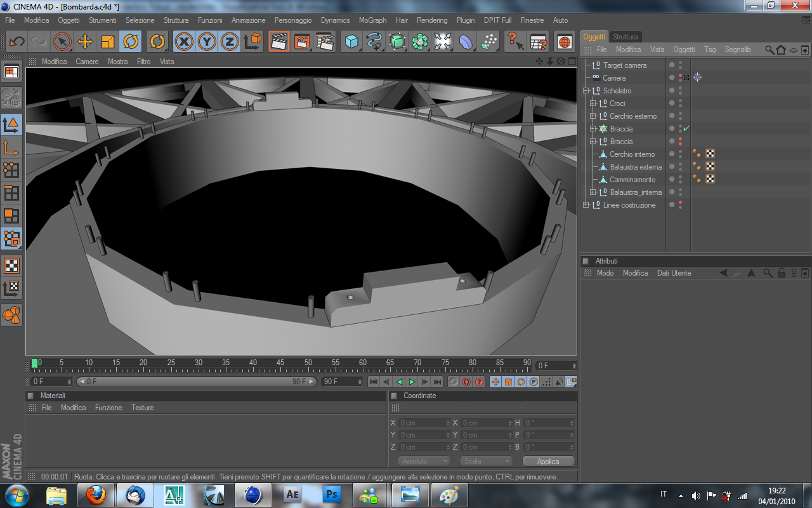Select the Move tool in the top toolbar

point(84,42)
